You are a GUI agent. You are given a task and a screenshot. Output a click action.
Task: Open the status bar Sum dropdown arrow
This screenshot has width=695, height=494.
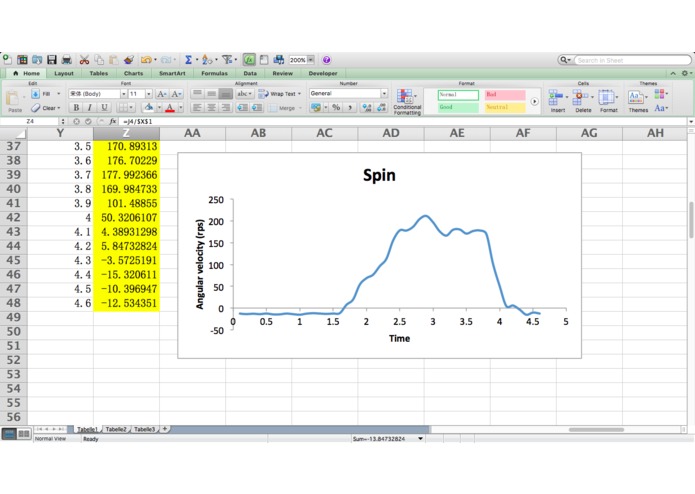click(420, 439)
